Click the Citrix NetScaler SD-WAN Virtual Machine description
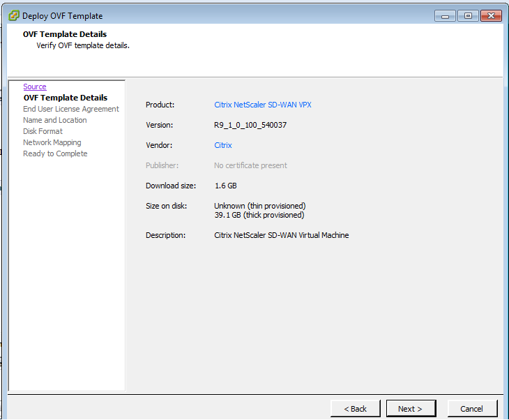509x420 pixels. (x=282, y=235)
